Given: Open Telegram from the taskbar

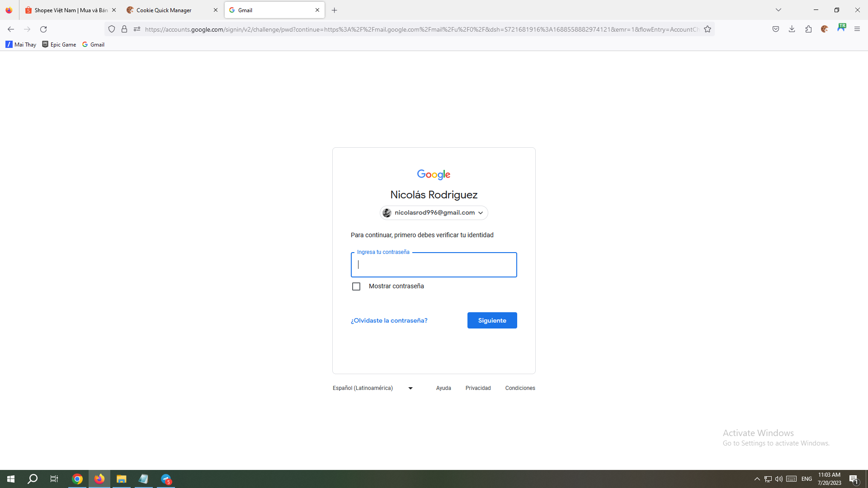Looking at the screenshot, I should pos(166,479).
